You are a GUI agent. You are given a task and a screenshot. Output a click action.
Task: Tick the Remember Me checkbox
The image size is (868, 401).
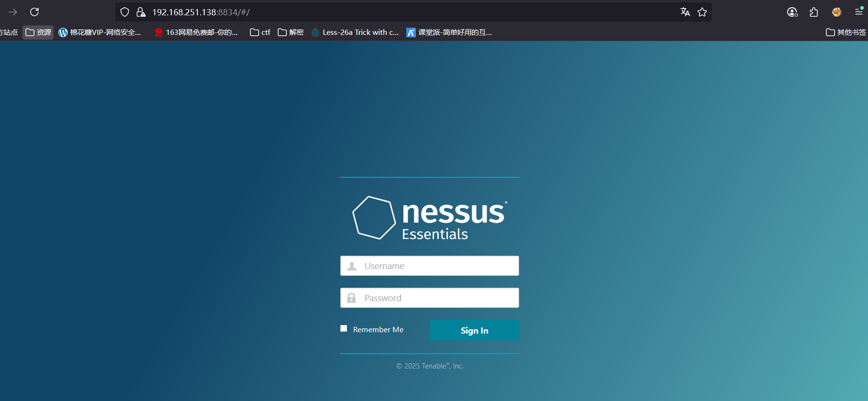coord(344,328)
